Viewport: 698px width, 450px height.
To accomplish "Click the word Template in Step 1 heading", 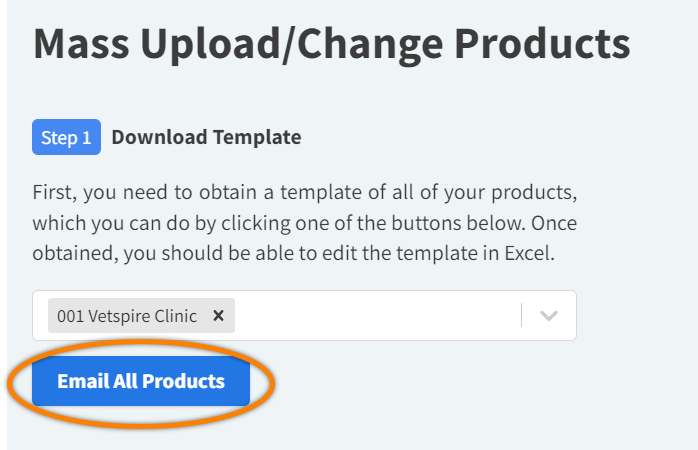I will pos(254,137).
